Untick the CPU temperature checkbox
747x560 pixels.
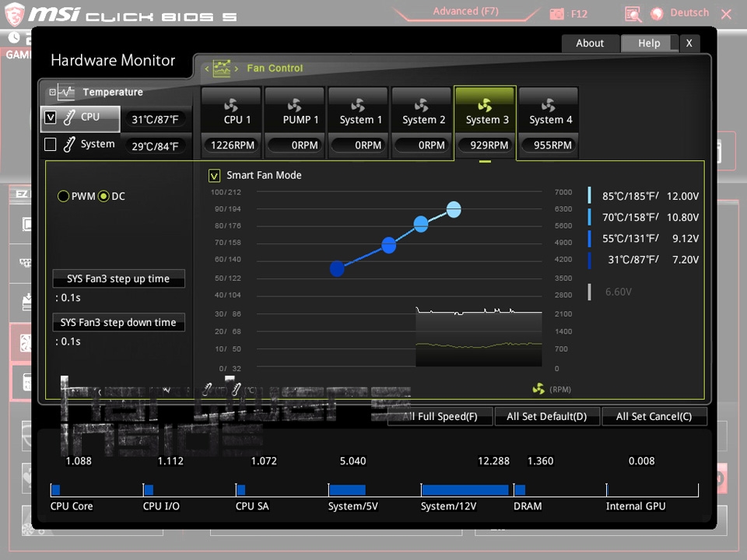pos(51,117)
